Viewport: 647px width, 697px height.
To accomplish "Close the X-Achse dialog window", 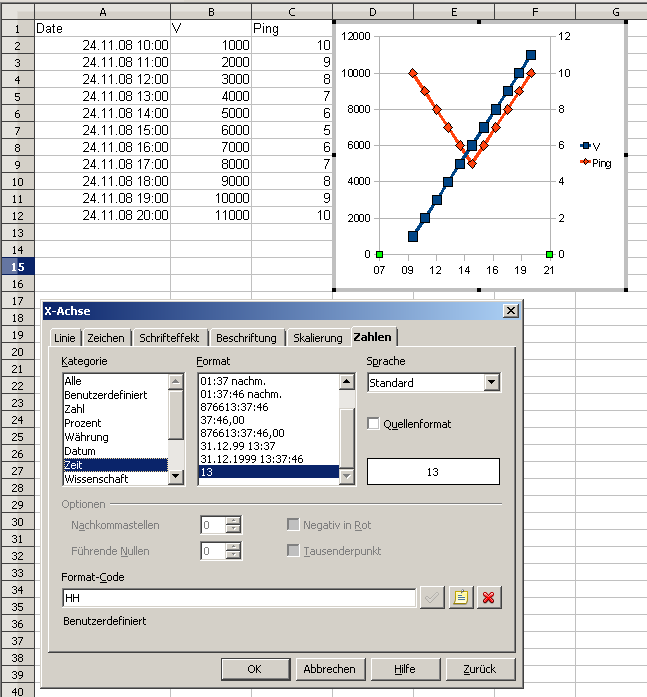I will pos(511,311).
